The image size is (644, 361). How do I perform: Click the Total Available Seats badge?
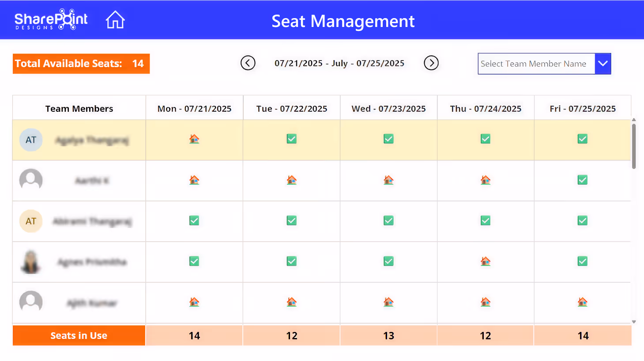(x=81, y=64)
